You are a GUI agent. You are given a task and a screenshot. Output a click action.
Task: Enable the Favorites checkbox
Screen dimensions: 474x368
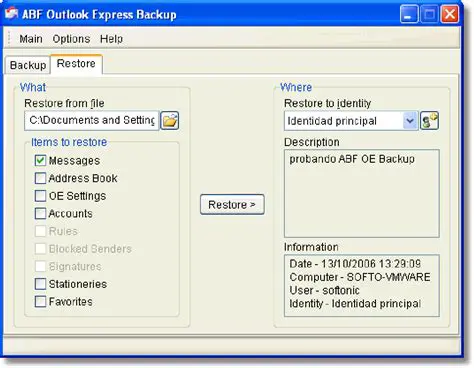click(x=40, y=302)
